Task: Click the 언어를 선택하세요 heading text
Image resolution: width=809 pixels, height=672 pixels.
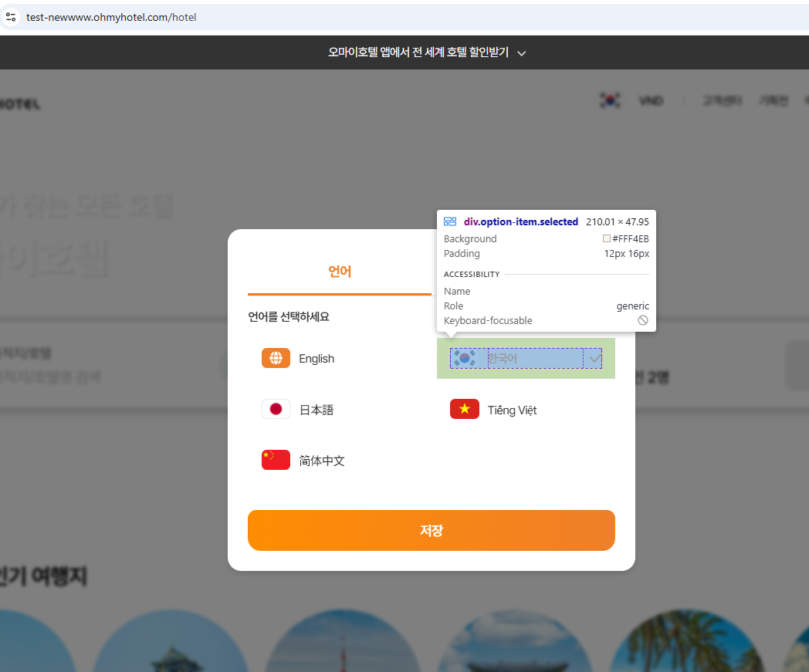Action: (289, 316)
